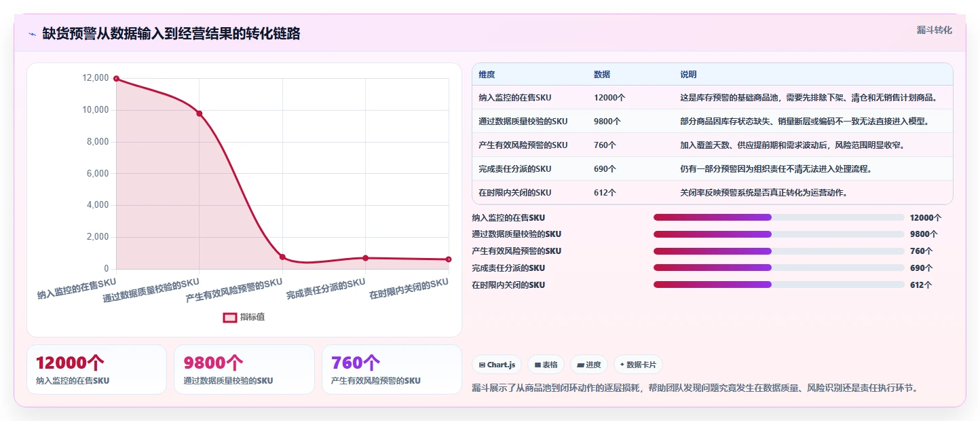Click the chart point for 通过数据质量校验的SKU
The width and height of the screenshot is (980, 421).
point(200,113)
